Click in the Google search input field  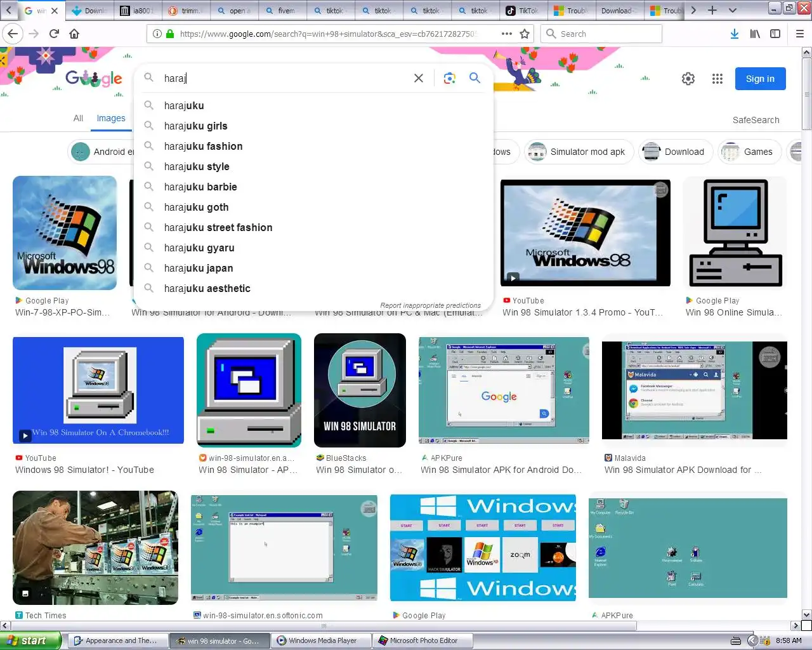[285, 78]
